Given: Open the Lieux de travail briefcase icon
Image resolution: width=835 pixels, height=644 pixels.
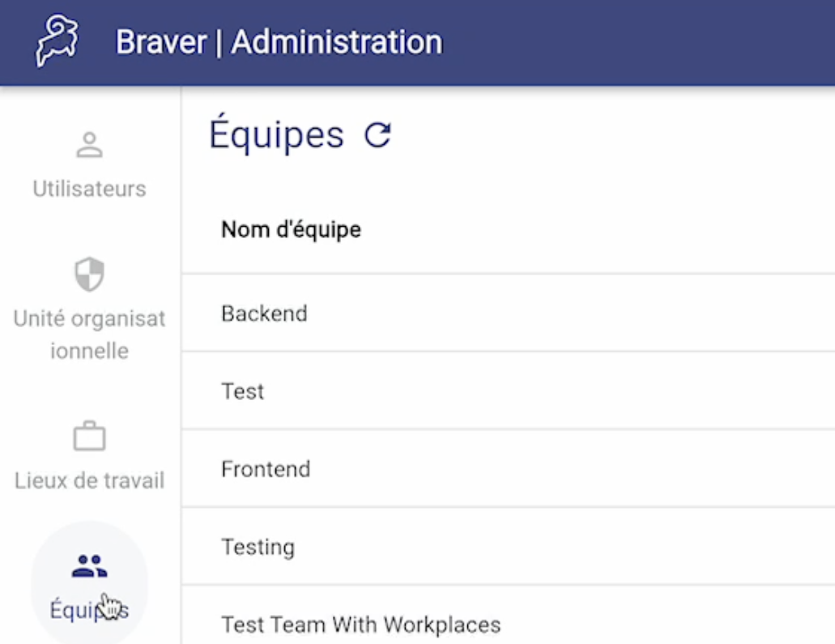Looking at the screenshot, I should tap(89, 437).
